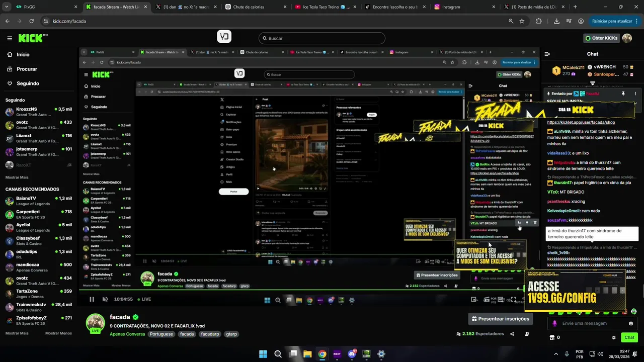Select Seguindo heart item in the main Kick sidebar

tap(23, 83)
